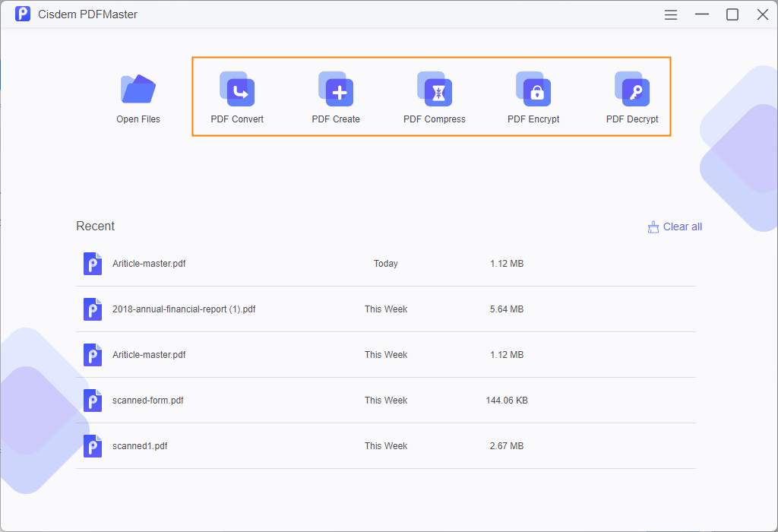The image size is (778, 532).
Task: Open the hamburger menu
Action: coord(670,14)
